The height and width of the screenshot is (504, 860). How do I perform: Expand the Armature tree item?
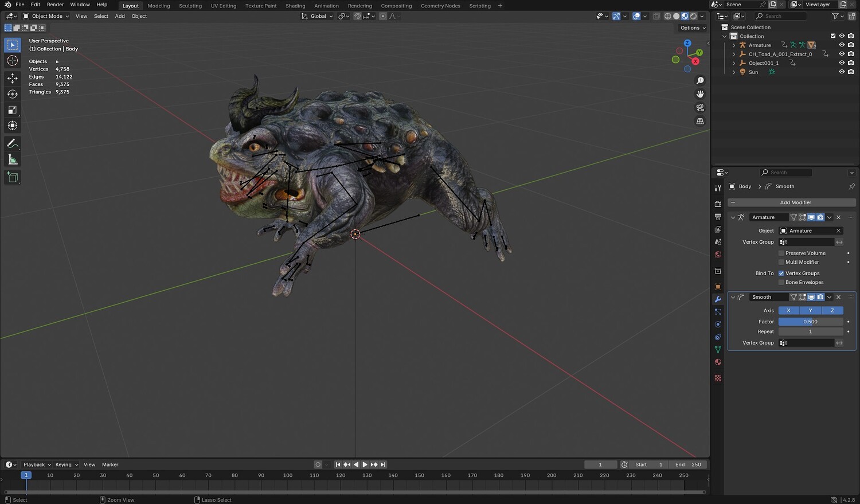(734, 45)
